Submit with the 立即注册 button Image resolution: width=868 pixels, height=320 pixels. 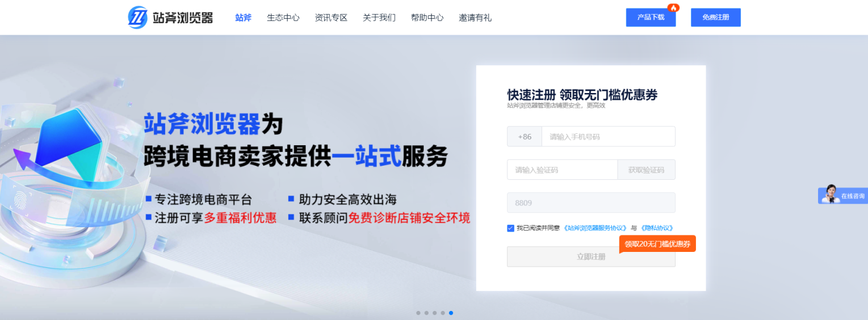(590, 257)
